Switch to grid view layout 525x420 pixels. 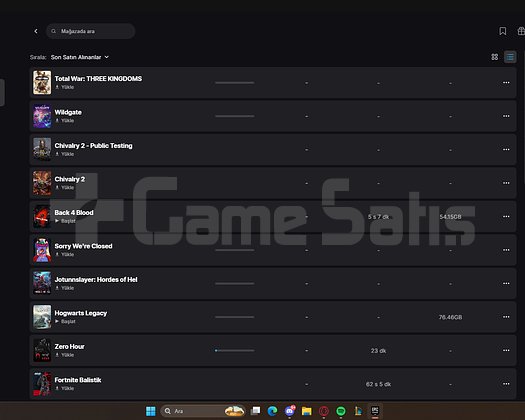coord(495,57)
